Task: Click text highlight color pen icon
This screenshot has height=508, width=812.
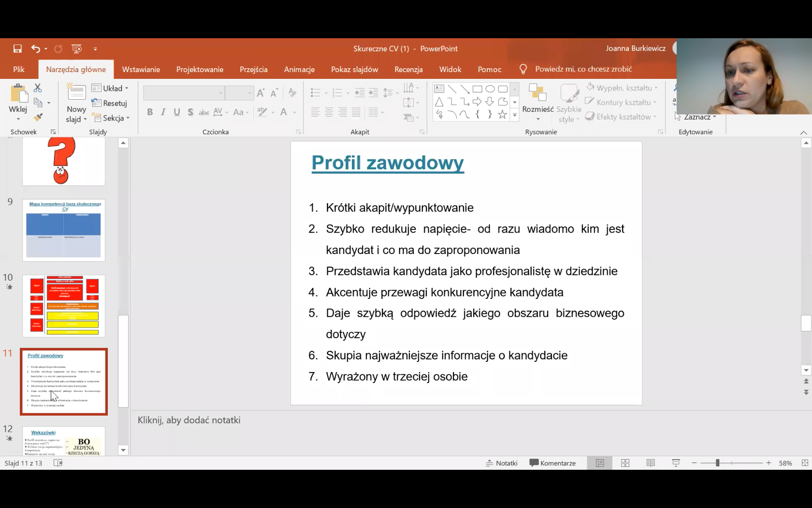Action: tap(262, 112)
